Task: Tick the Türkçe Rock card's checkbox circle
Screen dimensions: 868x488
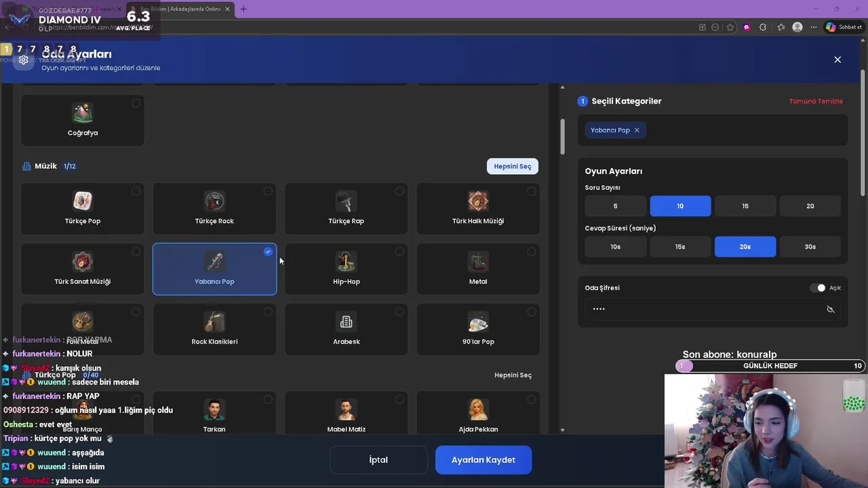Action: point(268,191)
